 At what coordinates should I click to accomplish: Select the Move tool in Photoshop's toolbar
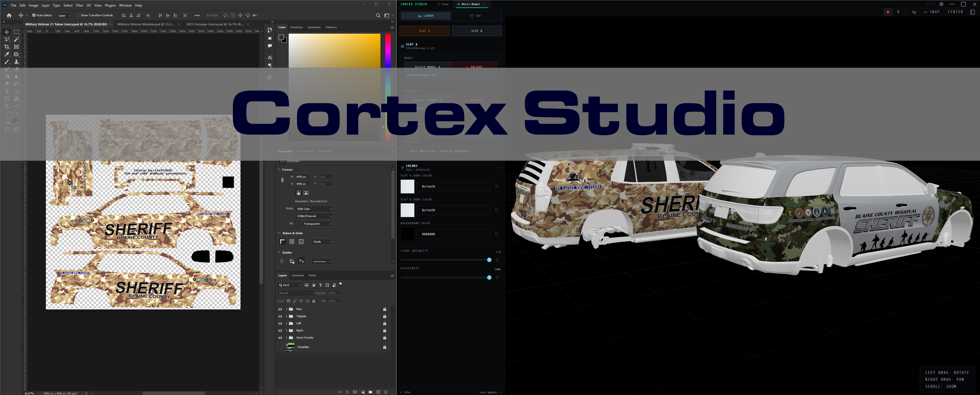click(x=7, y=33)
